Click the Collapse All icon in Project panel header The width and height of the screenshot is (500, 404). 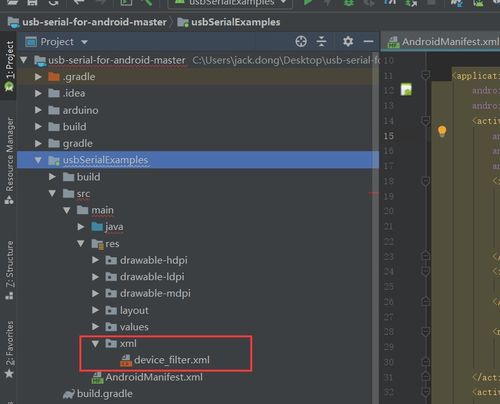tap(321, 42)
